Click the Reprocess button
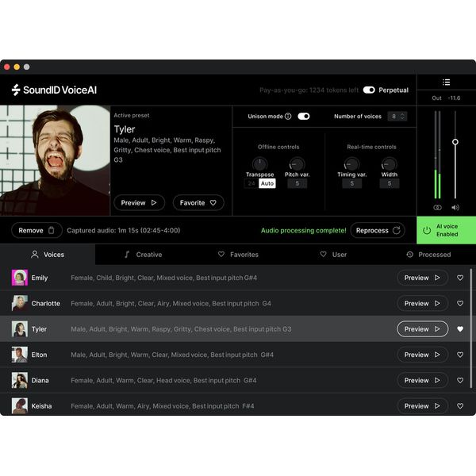The height and width of the screenshot is (476, 476). click(x=378, y=230)
